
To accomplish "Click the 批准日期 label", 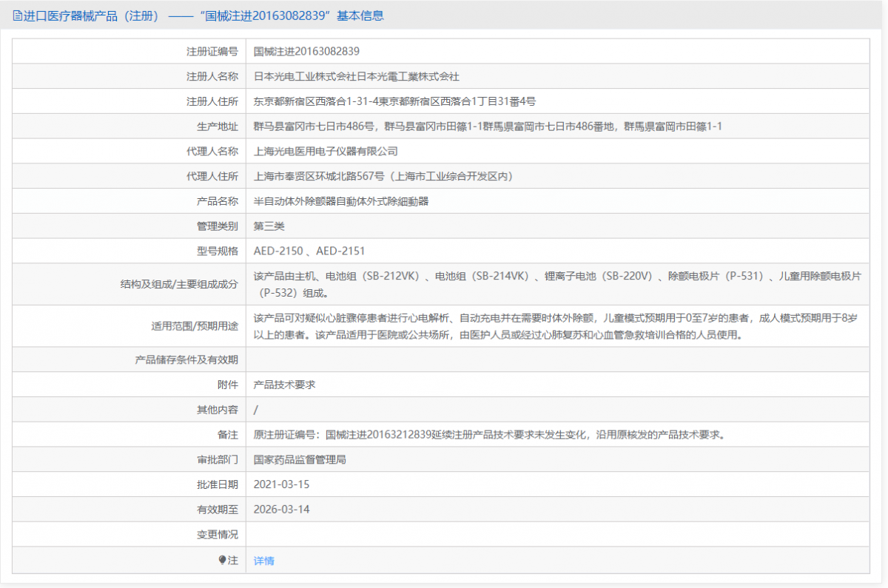I will [218, 484].
